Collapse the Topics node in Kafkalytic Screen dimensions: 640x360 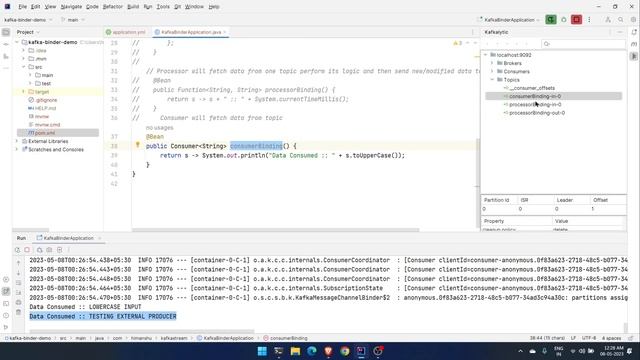(492, 80)
